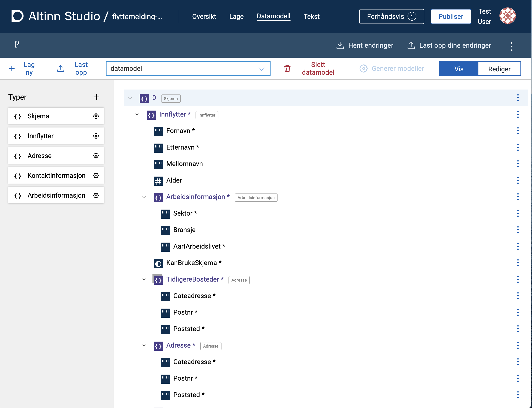
Task: Click the KanBrukeSkjema boolean field icon
Action: (158, 263)
